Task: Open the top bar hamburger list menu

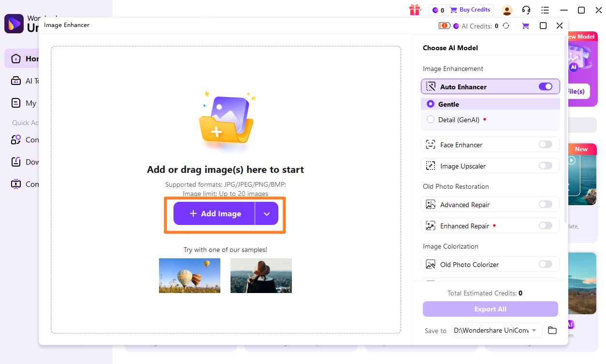Action: pos(545,10)
